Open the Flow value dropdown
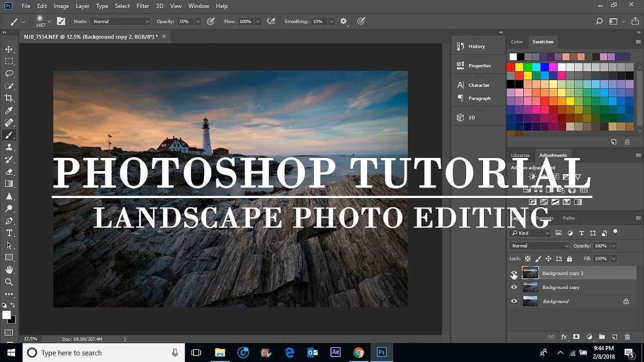Image resolution: width=644 pixels, height=362 pixels. point(258,22)
